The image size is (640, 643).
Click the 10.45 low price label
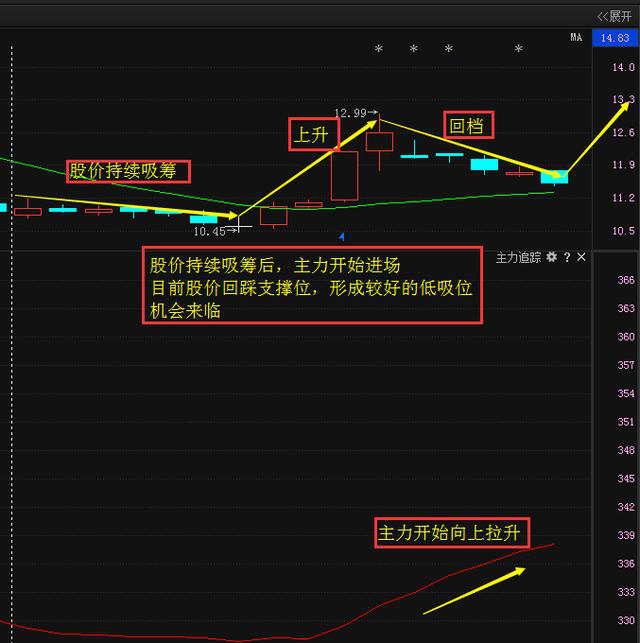tap(210, 231)
